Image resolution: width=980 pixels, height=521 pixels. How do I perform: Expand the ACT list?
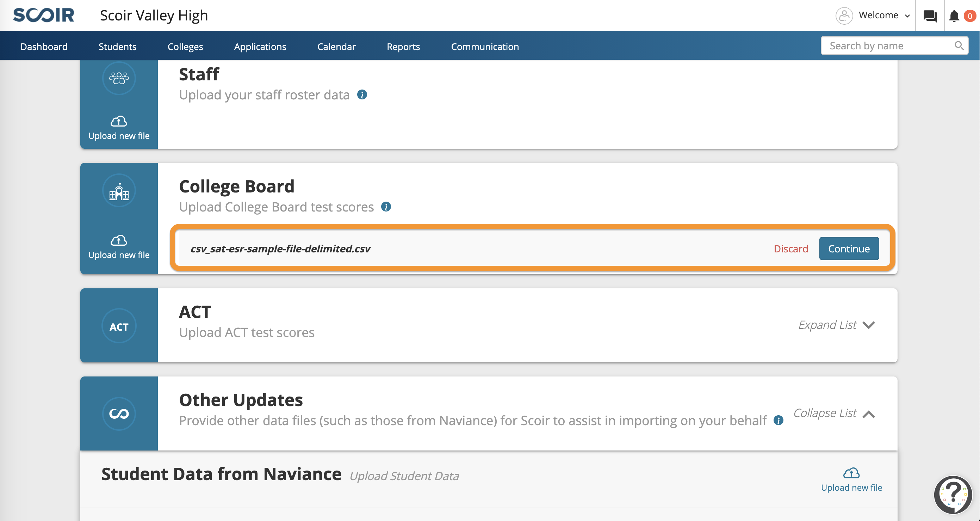pyautogui.click(x=836, y=325)
